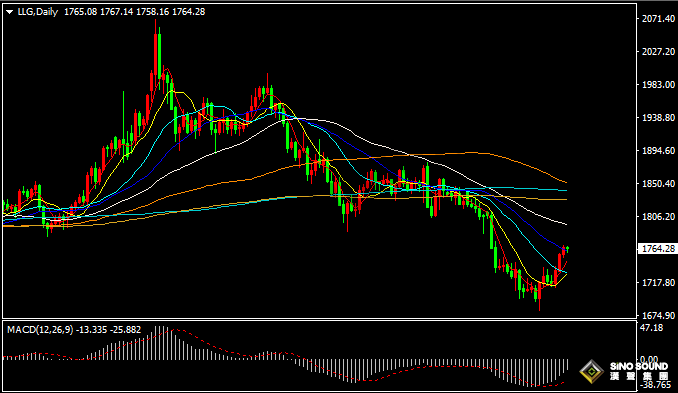
Task: Select the 1674.90 bottom price label
Action: tap(659, 315)
